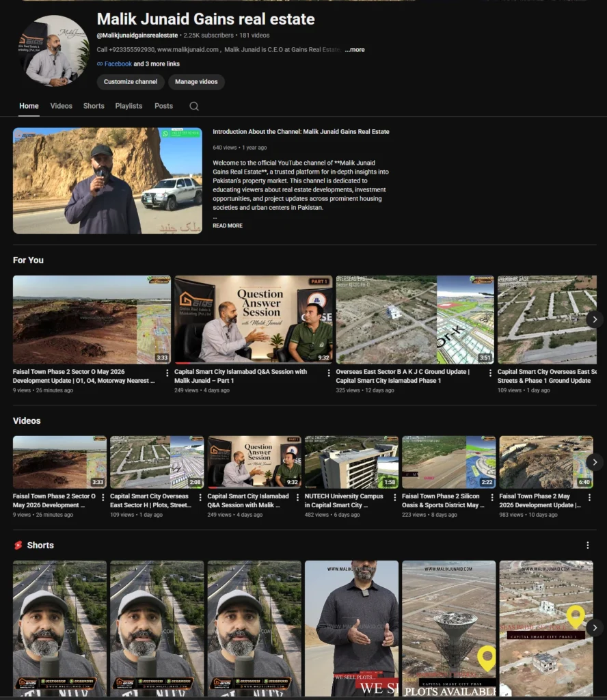607x700 pixels.
Task: Open options menu for Faisal Town Sector O For You video
Action: point(167,373)
